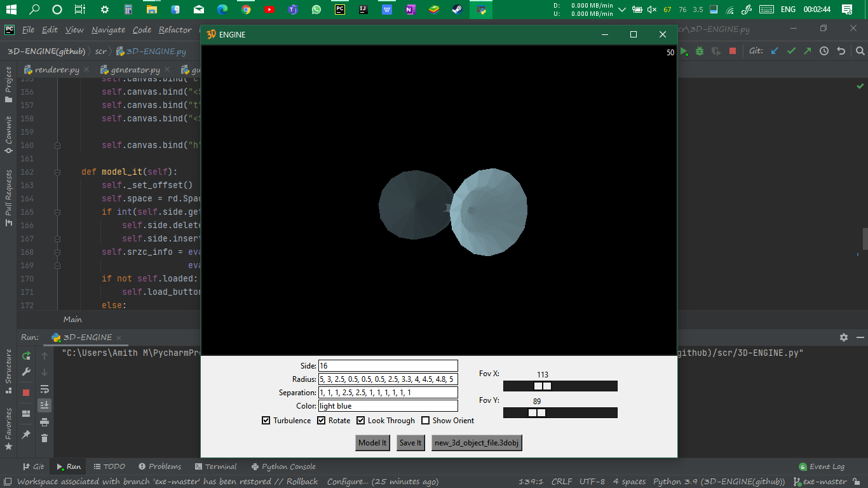Screen dimensions: 868x488
Task: Close the renderer.py tab
Action: [x=88, y=70]
